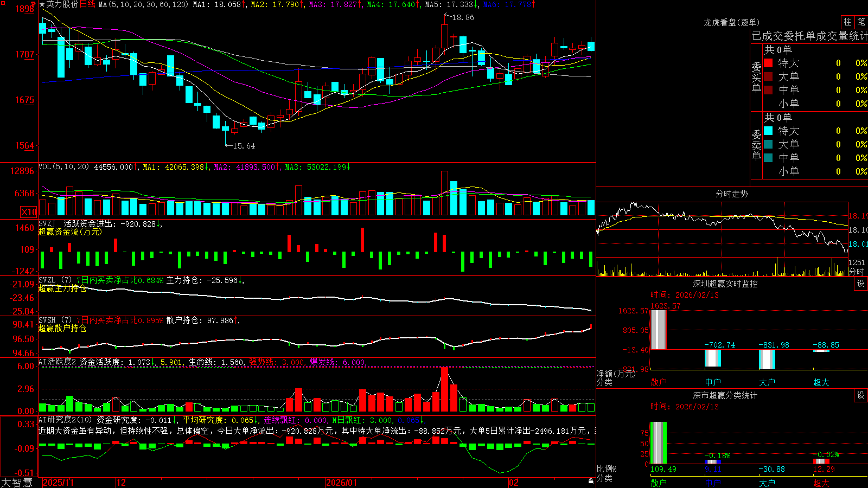
Task: Open 设 settings for 深市超赢分类统计
Action: click(860, 395)
